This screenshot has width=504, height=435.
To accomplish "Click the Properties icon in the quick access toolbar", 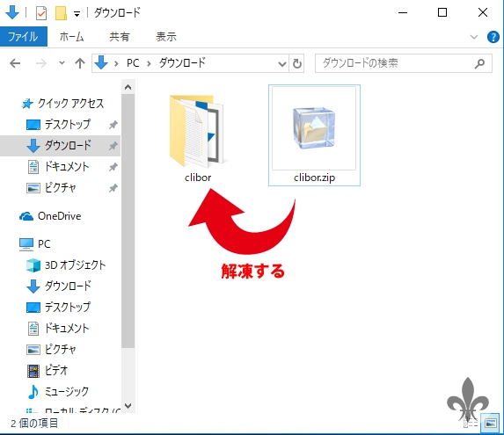I will (41, 13).
